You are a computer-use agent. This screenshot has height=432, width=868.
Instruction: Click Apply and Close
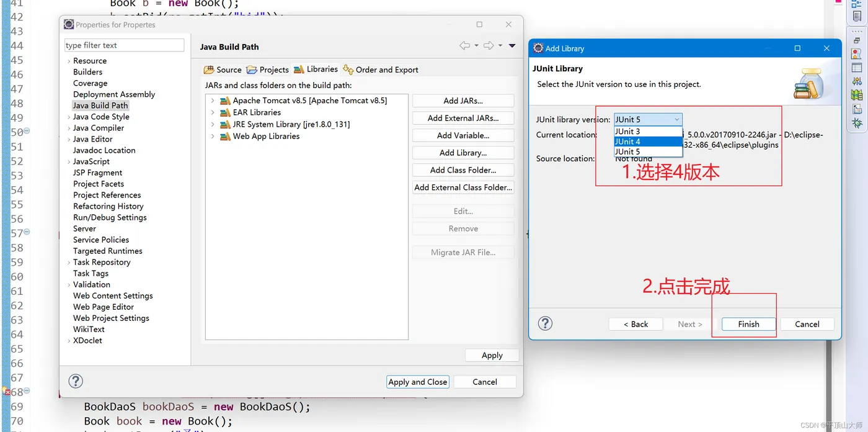418,382
